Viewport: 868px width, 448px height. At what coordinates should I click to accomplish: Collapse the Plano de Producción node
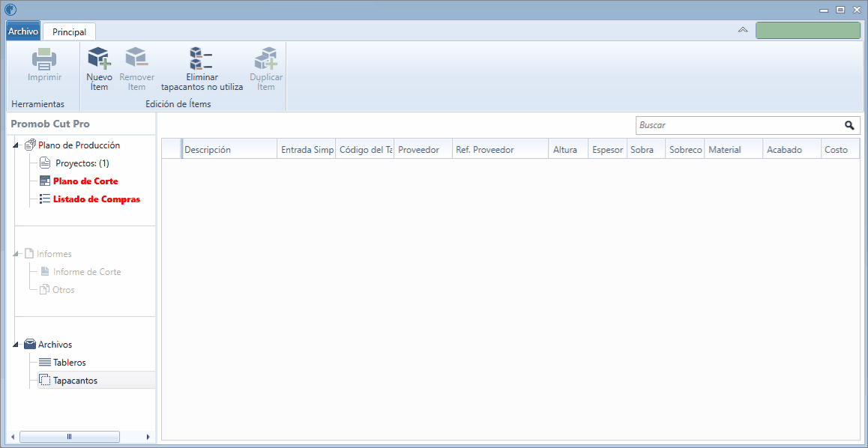[x=16, y=145]
